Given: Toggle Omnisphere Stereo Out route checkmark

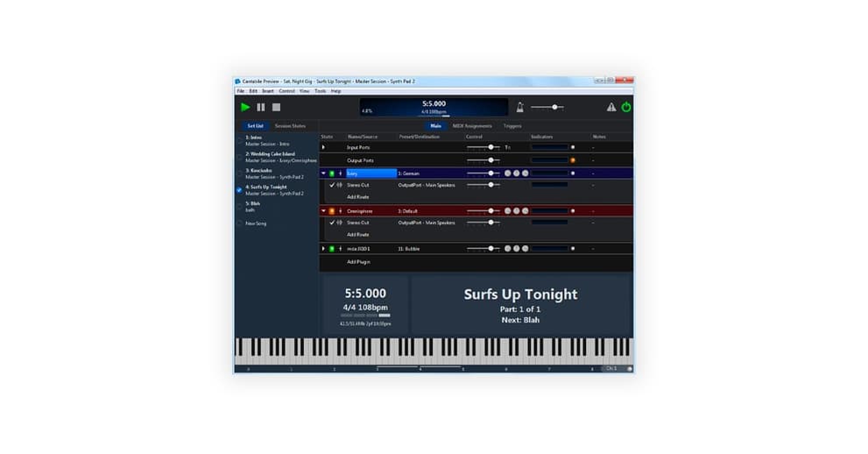Looking at the screenshot, I should 332,223.
